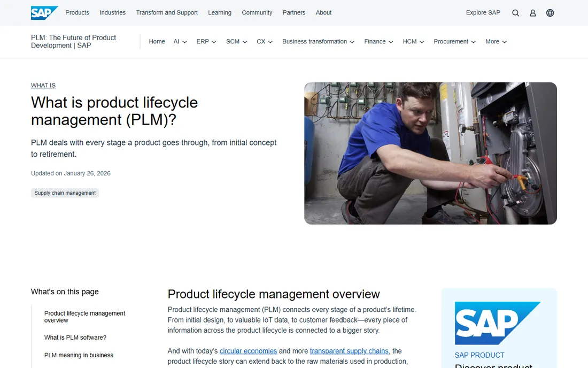
Task: Go to Home in sub-navigation
Action: click(157, 41)
